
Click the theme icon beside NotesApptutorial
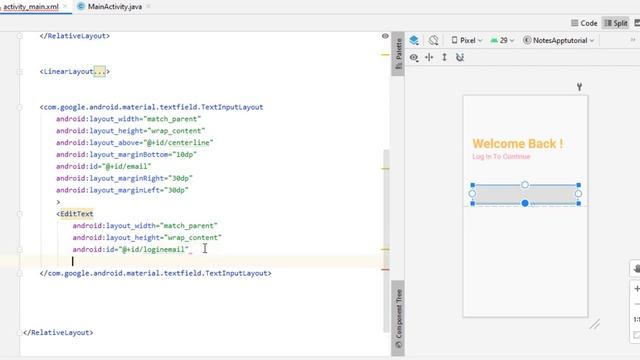(527, 40)
